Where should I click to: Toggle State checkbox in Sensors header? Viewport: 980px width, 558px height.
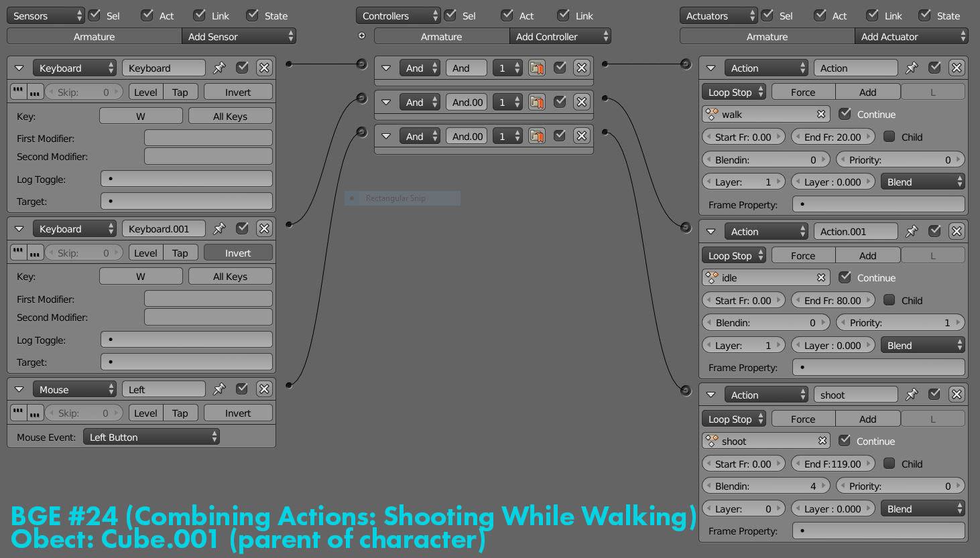(x=252, y=15)
